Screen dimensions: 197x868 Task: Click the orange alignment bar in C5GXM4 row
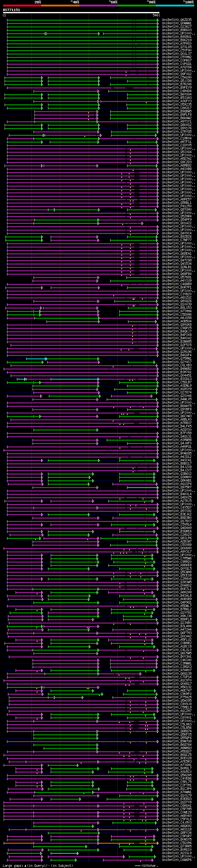pyautogui.click(x=81, y=843)
